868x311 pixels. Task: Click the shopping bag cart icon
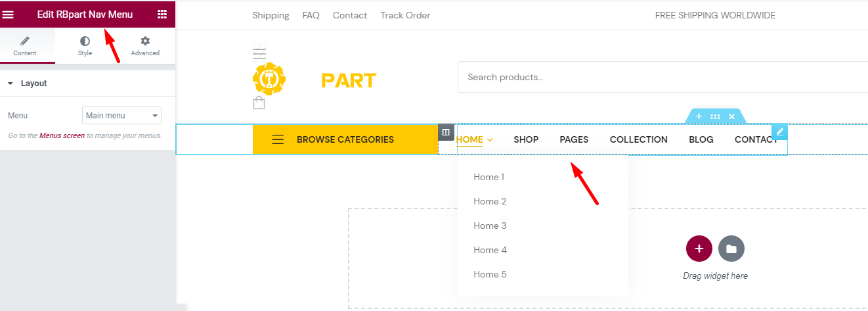(x=259, y=103)
